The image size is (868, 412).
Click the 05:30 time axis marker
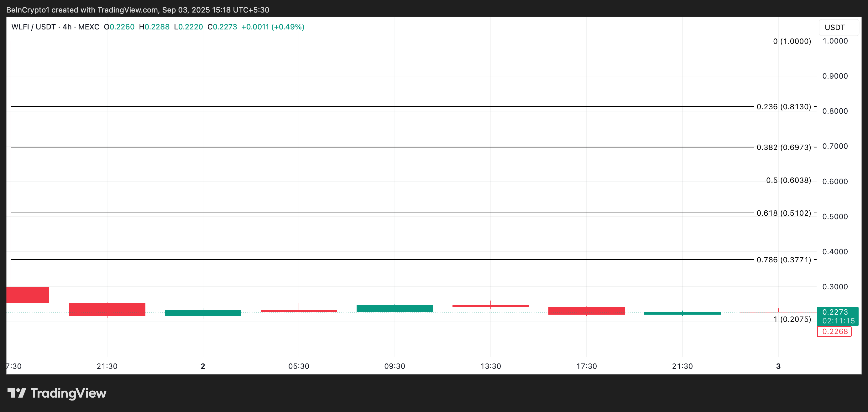click(x=299, y=366)
